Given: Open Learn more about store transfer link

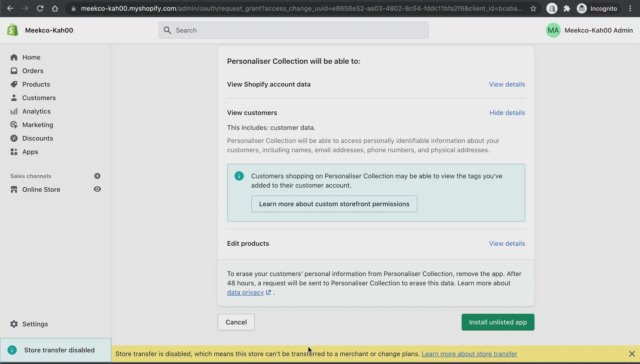Looking at the screenshot, I should (x=469, y=354).
